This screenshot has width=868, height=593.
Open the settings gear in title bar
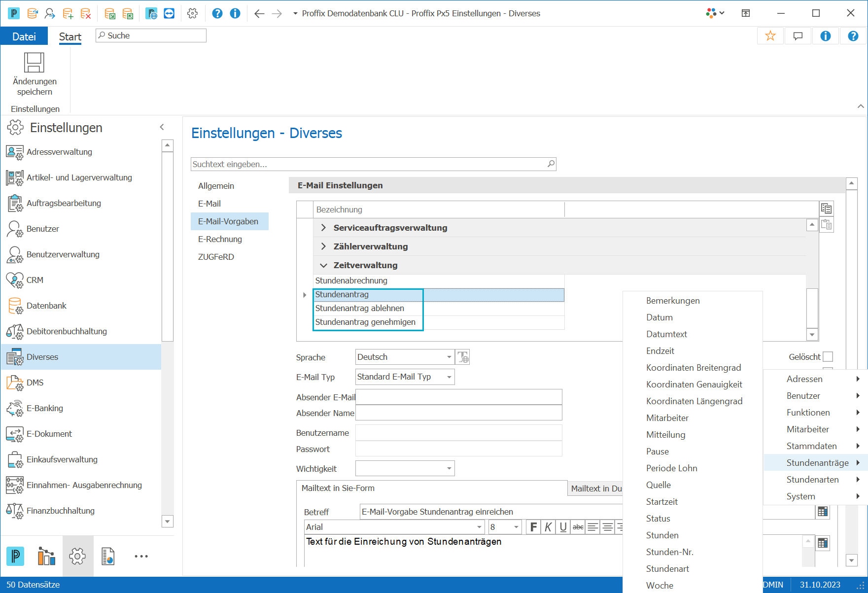click(x=193, y=13)
